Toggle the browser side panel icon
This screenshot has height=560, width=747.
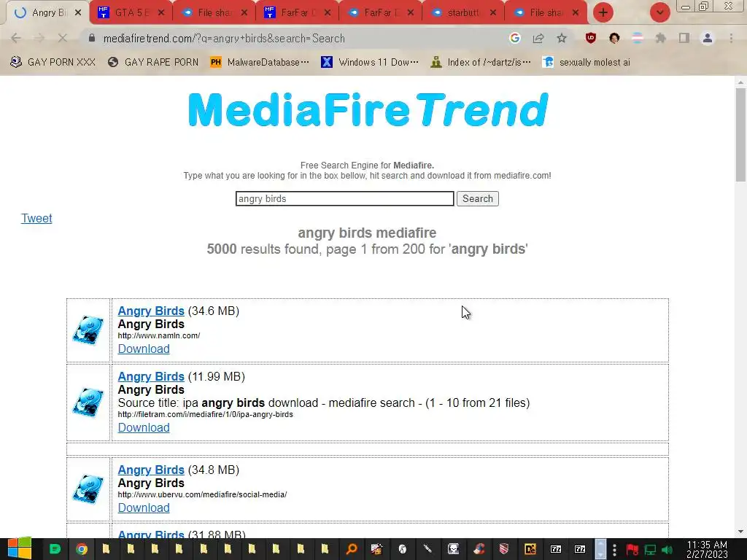point(684,38)
